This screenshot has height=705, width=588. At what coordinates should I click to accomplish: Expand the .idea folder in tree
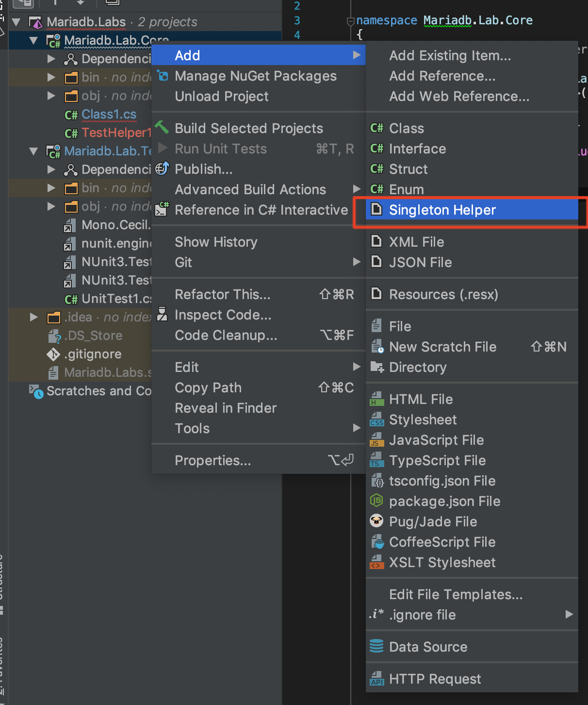33,317
